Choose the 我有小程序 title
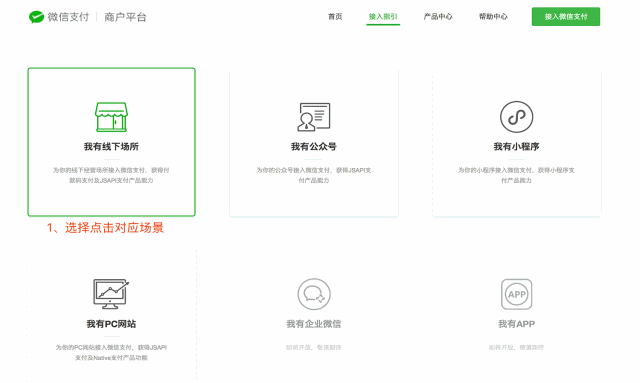The image size is (640, 383). [x=516, y=147]
